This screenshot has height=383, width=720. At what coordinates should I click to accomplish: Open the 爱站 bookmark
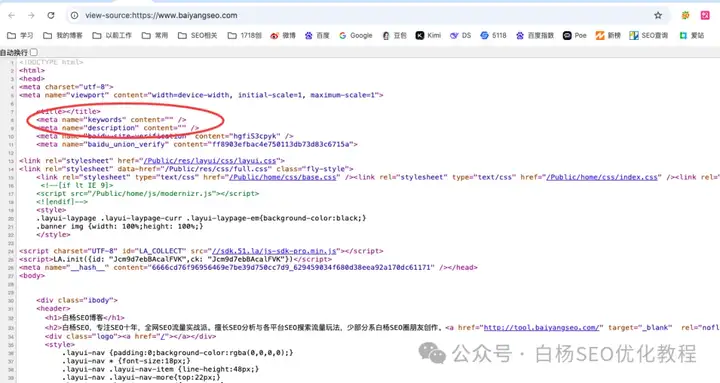(x=692, y=35)
